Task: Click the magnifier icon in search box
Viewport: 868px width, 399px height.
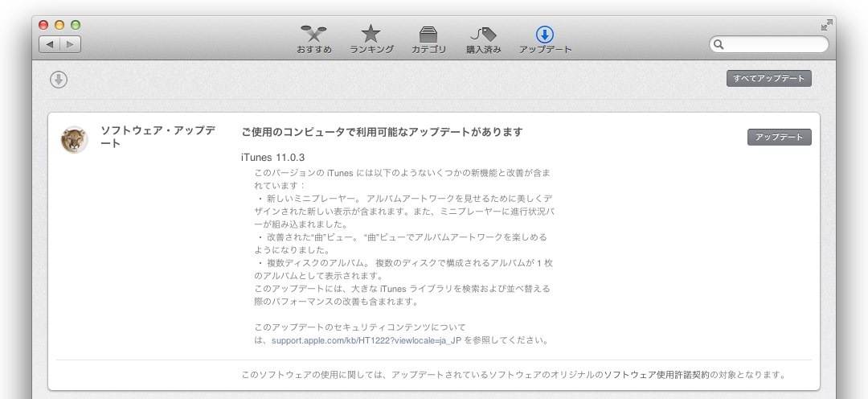Action: pyautogui.click(x=719, y=45)
